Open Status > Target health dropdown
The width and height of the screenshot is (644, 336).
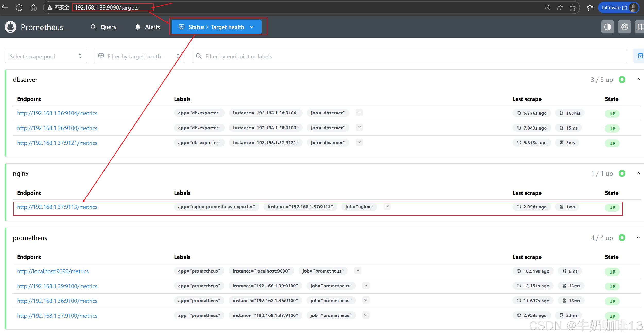216,27
